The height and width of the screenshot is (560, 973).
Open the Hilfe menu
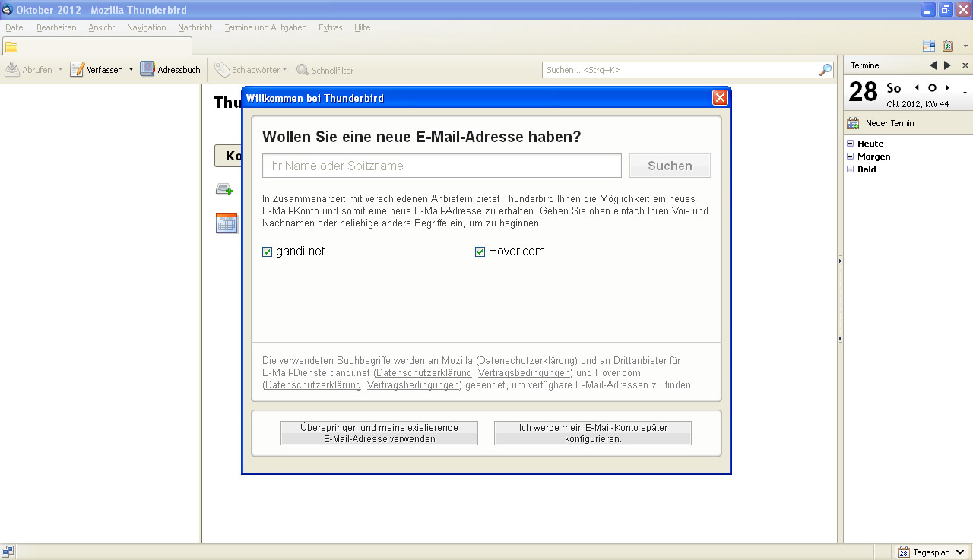[363, 27]
